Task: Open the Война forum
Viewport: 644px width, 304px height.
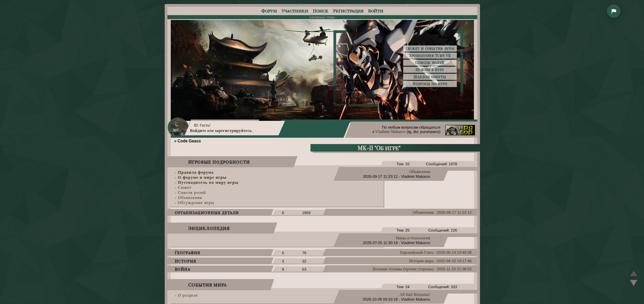Action: pos(183,269)
